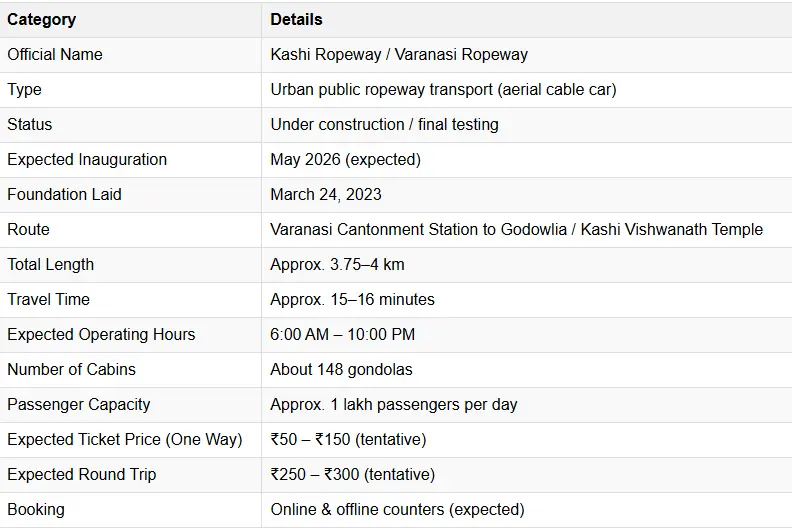This screenshot has width=792, height=529.
Task: Click the March 24, 2023 date cell
Action: click(326, 194)
